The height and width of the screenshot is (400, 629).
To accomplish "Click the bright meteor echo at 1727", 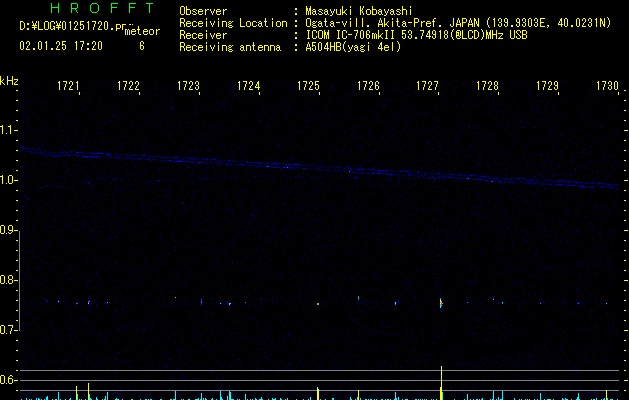I will [x=441, y=303].
